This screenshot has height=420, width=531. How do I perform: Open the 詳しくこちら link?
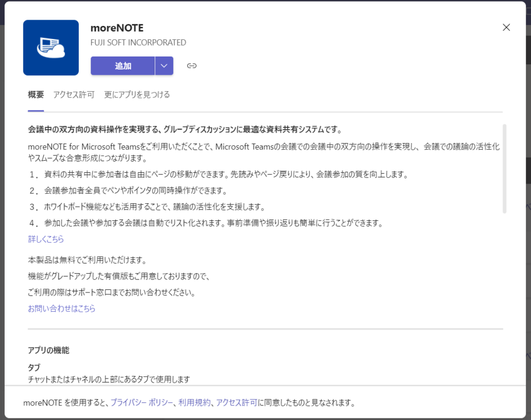click(46, 239)
